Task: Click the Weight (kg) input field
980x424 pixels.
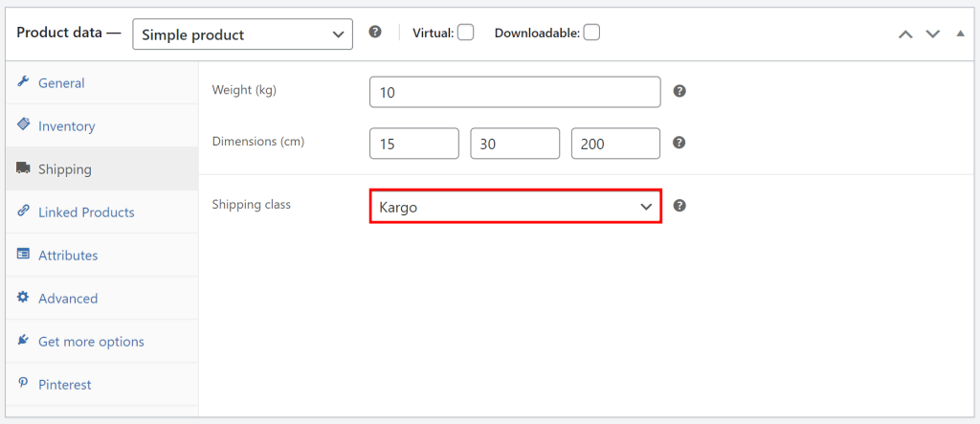Action: [x=515, y=92]
